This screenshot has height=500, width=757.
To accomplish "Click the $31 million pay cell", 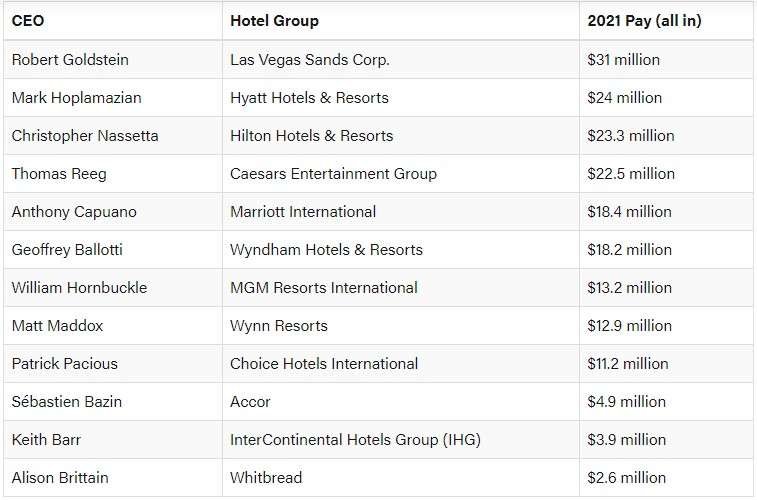I will pos(666,60).
